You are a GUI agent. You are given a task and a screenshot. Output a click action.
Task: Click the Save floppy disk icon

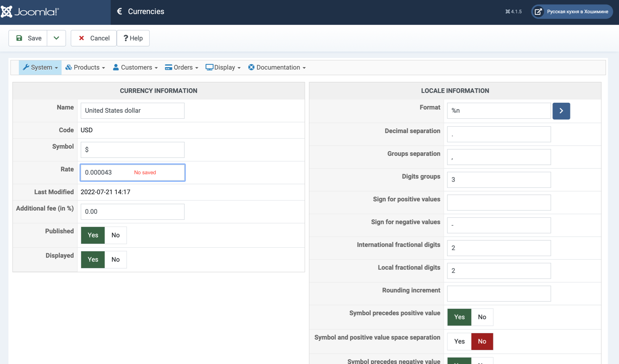coord(19,38)
